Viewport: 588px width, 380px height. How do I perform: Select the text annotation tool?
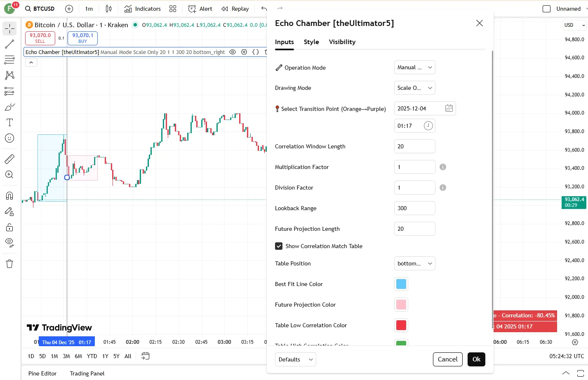tap(9, 122)
